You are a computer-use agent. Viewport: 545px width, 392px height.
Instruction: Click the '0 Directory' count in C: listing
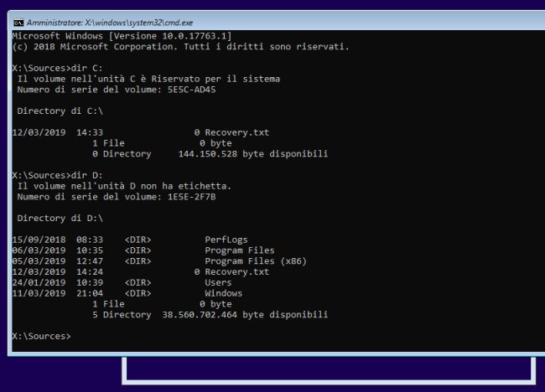(x=122, y=154)
